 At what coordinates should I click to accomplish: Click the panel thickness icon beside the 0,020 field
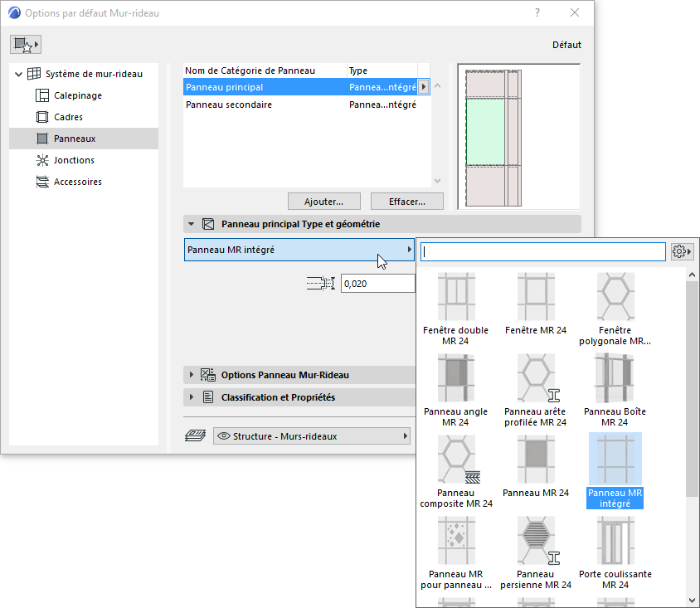[x=320, y=283]
